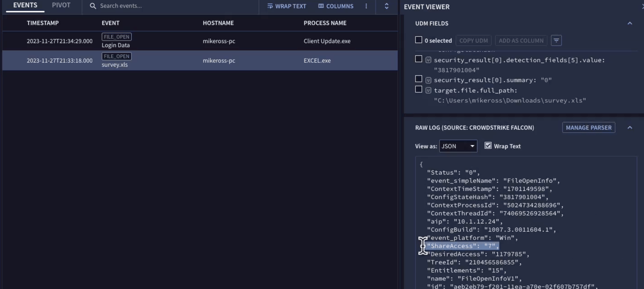Switch to the Pivot tab

tap(61, 5)
